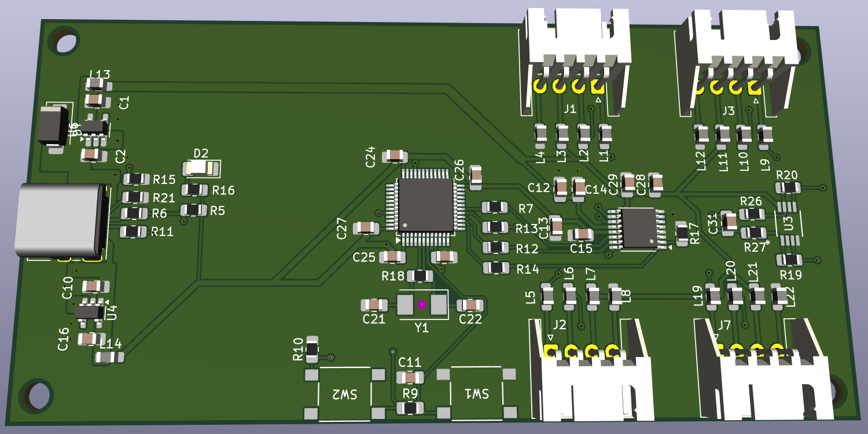The height and width of the screenshot is (434, 868).
Task: Click resistor R15
Action: point(137,179)
